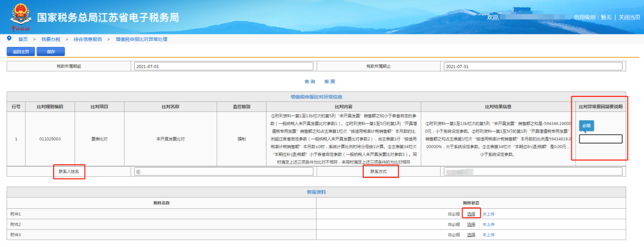This screenshot has height=247, width=644.
Task: Click the 比对名称 column header
Action: coord(170,107)
